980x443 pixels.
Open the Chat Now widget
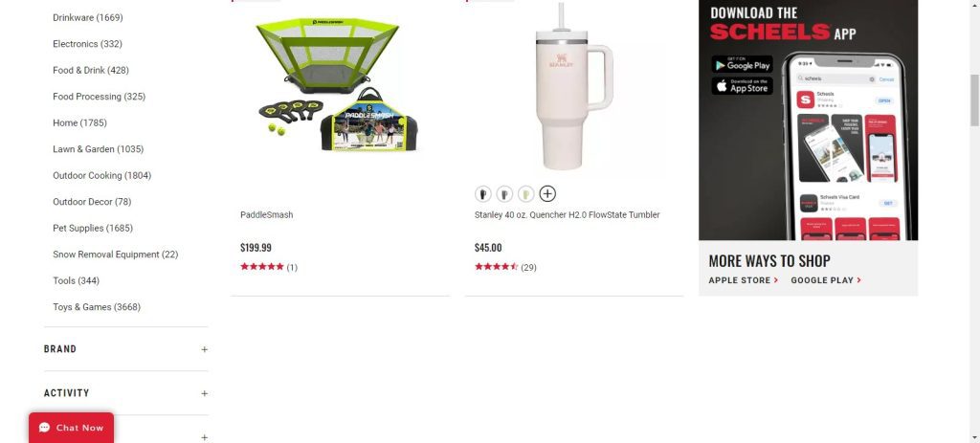pyautogui.click(x=71, y=428)
